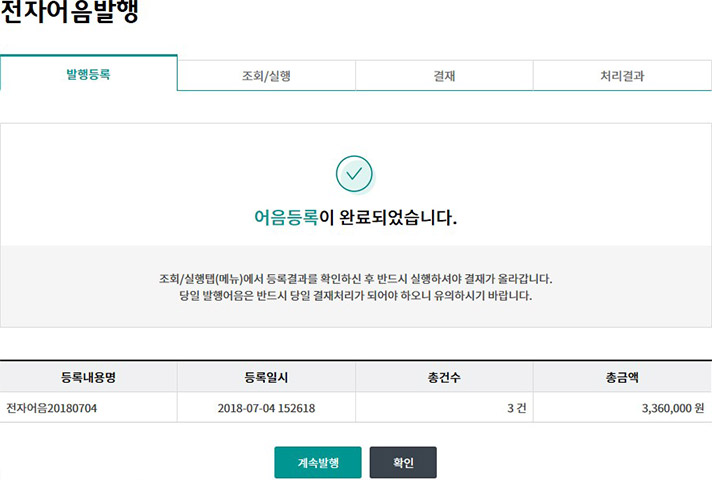
Task: Click the 완료되었습니다 heading text
Action: [x=395, y=217]
